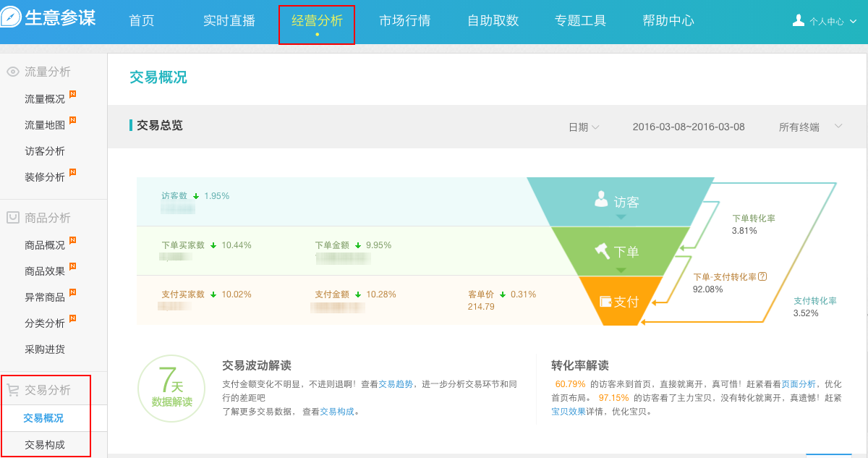The width and height of the screenshot is (868, 458).
Task: Click the user profile icon beside 个人中心
Action: pos(799,20)
